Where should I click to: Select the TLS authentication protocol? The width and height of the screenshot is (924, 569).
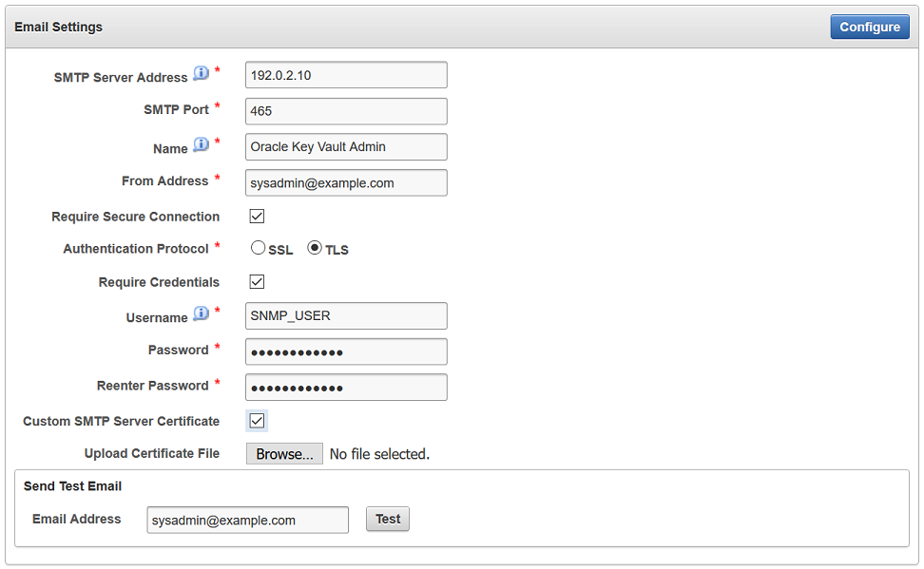point(315,247)
